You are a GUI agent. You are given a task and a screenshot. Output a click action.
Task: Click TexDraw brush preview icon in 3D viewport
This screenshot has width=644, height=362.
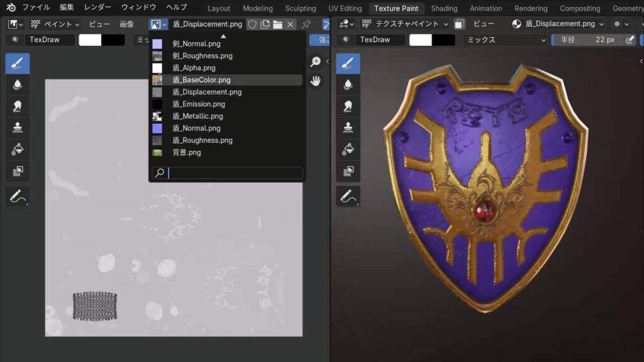coord(346,40)
